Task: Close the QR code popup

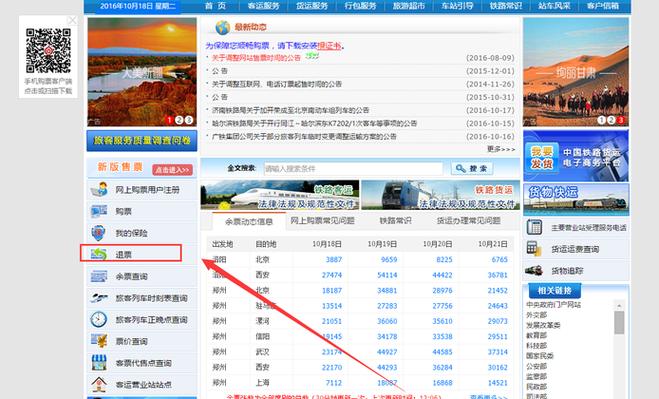Action: 72,20
